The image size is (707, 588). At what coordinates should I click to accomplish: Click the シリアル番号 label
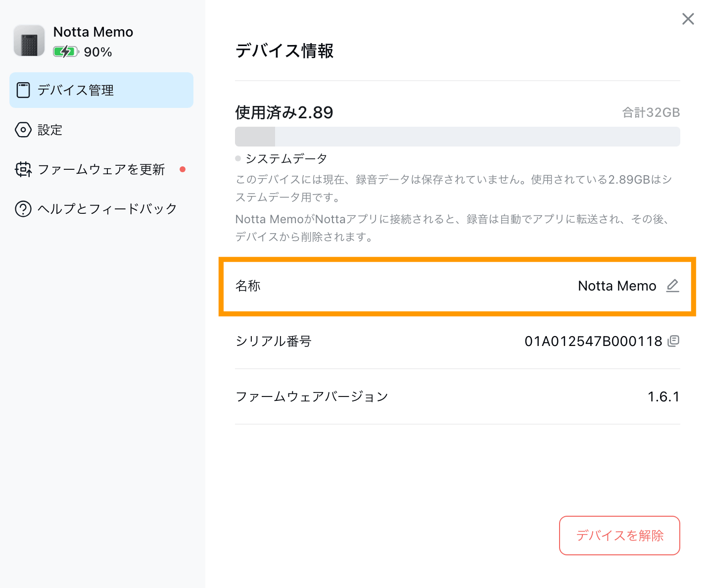click(274, 341)
